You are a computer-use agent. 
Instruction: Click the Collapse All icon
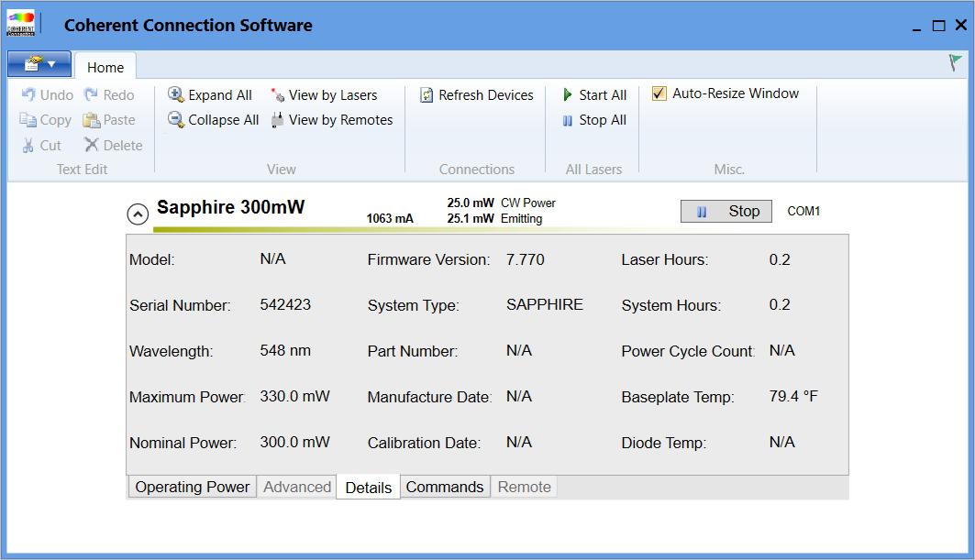[x=176, y=120]
